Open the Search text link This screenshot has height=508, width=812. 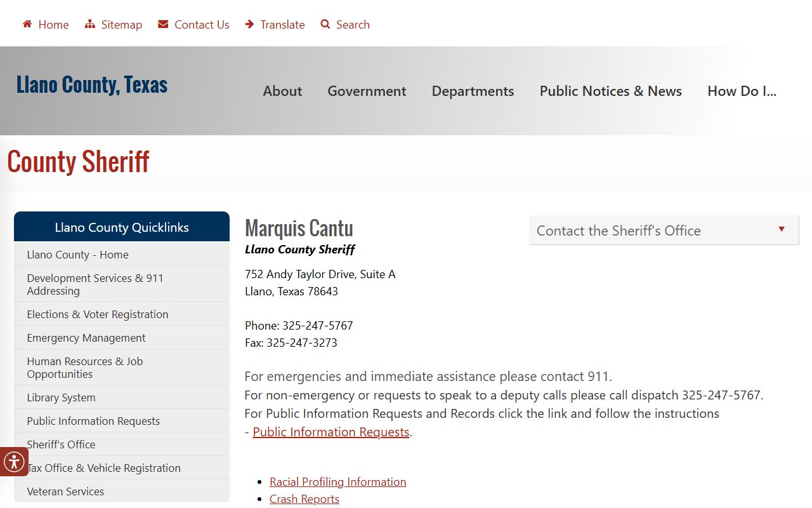353,24
